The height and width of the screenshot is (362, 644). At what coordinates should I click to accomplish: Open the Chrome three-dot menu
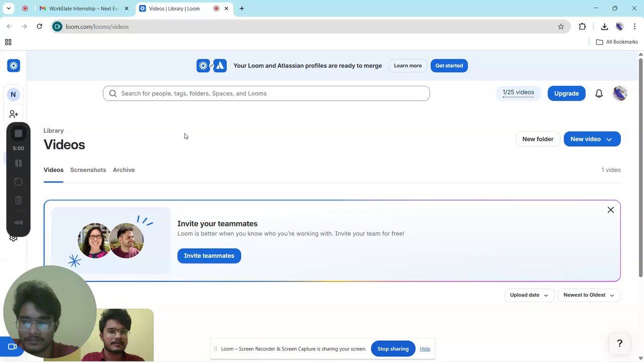point(635,27)
